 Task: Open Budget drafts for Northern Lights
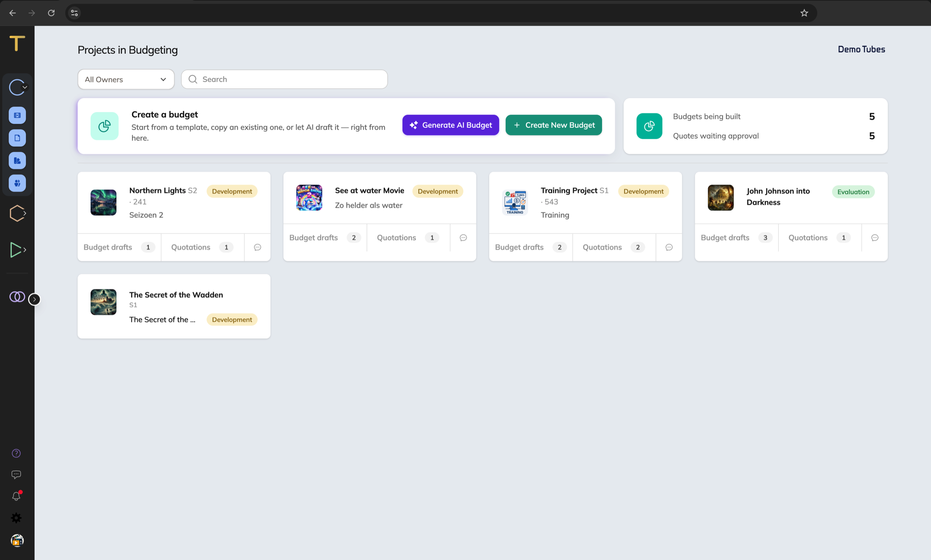pyautogui.click(x=119, y=247)
